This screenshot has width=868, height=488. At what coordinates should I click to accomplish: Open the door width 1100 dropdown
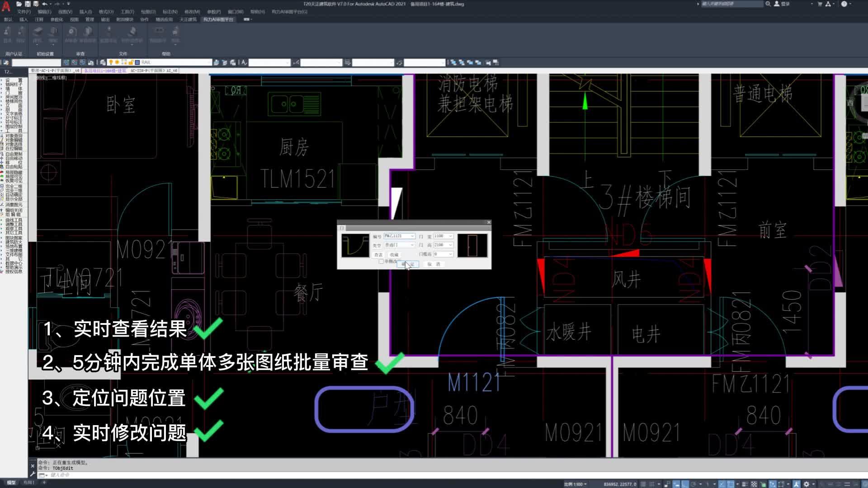[450, 236]
